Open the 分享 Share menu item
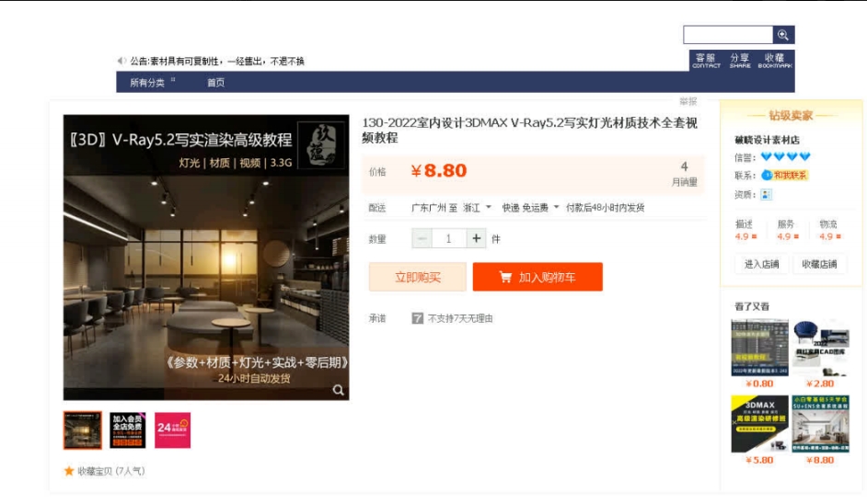Viewport: 867px width, 504px height. pos(740,60)
